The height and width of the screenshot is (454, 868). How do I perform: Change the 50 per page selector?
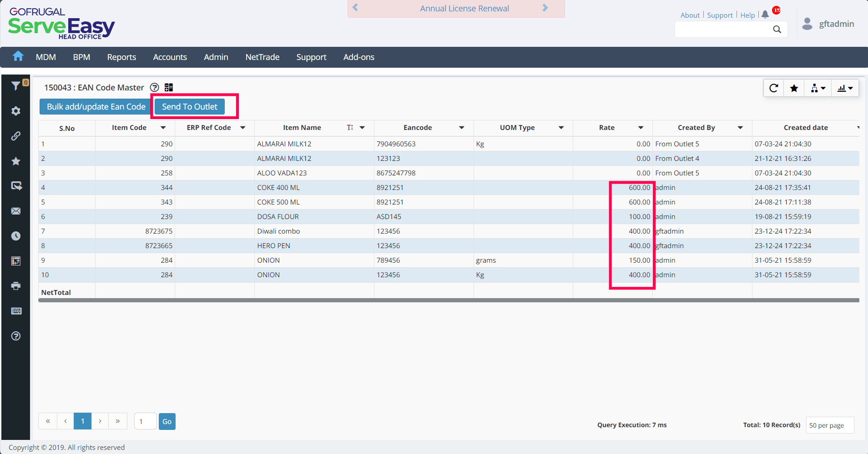tap(830, 425)
